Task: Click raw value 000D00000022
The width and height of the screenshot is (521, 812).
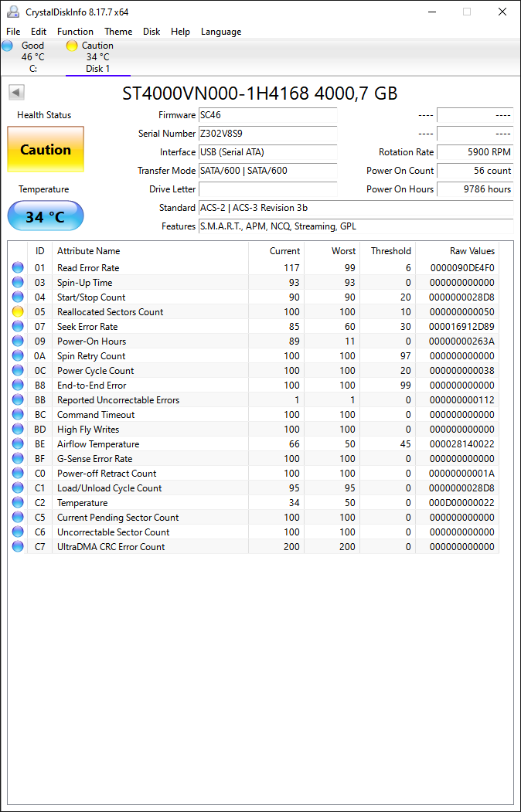Action: click(x=462, y=502)
